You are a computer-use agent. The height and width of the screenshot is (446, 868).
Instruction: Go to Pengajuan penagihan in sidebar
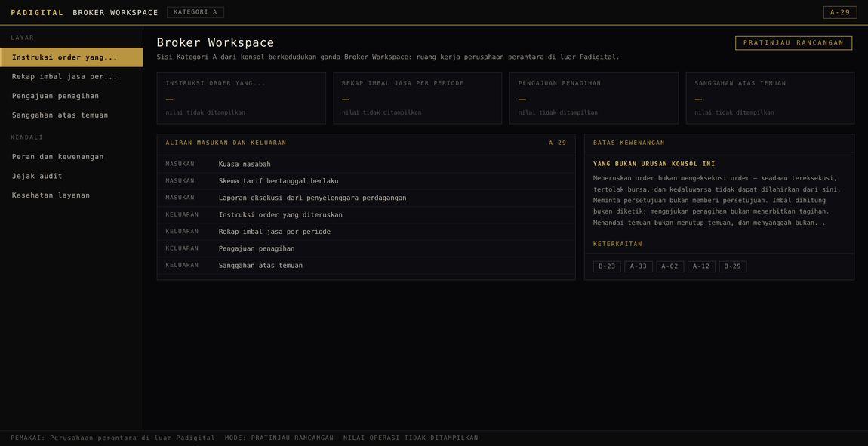[x=72, y=96]
